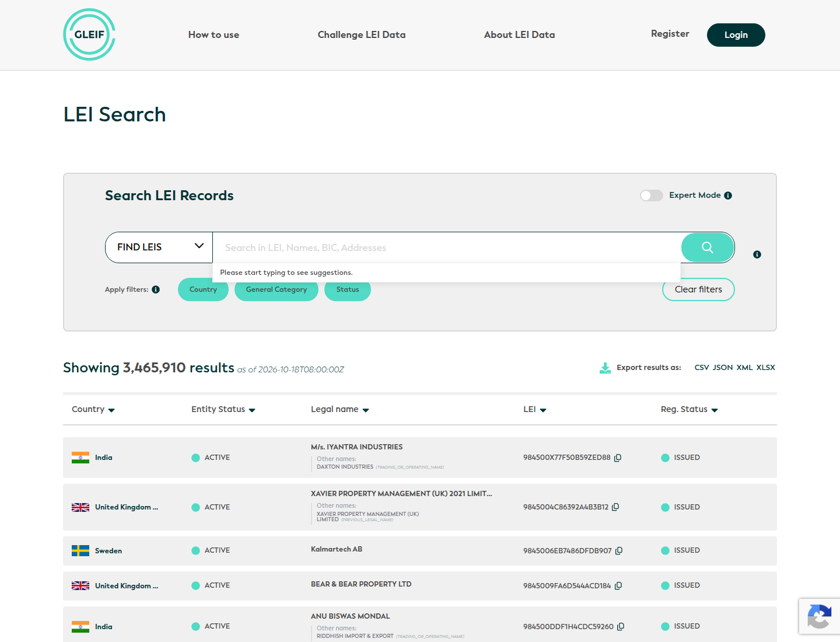Viewport: 840px width, 642px height.
Task: Go to Challenge LEI Data
Action: coord(362,35)
